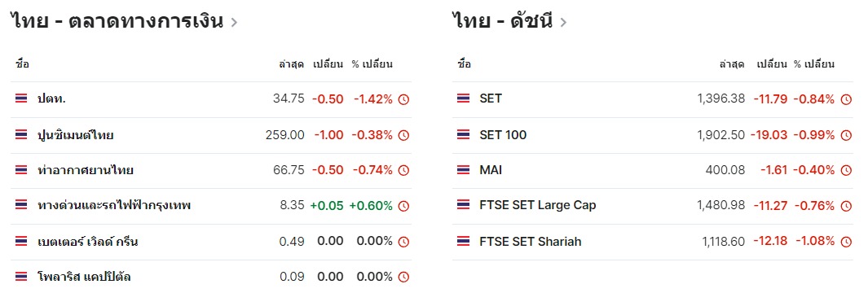Click the MAI index name
Image resolution: width=868 pixels, height=293 pixels.
(x=491, y=170)
